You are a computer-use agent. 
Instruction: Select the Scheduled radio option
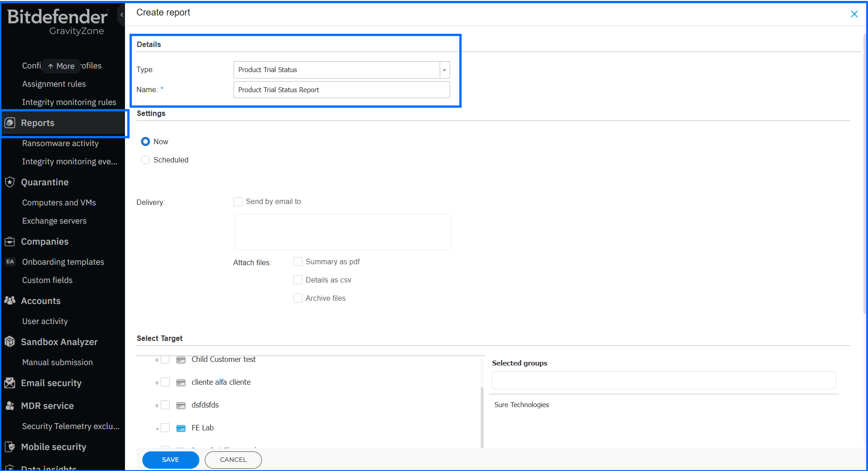click(146, 160)
